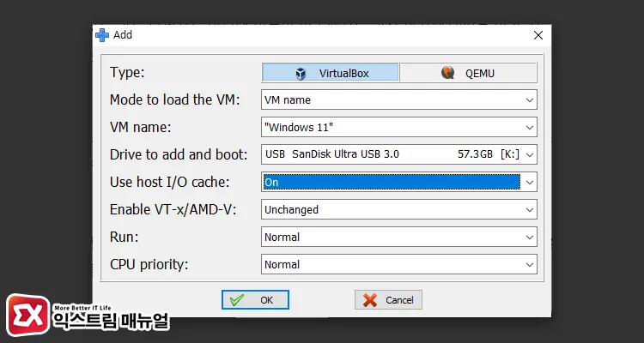Expand the Enable VT-x/AMD-V dropdown arrow
This screenshot has height=343, width=644.
point(529,209)
